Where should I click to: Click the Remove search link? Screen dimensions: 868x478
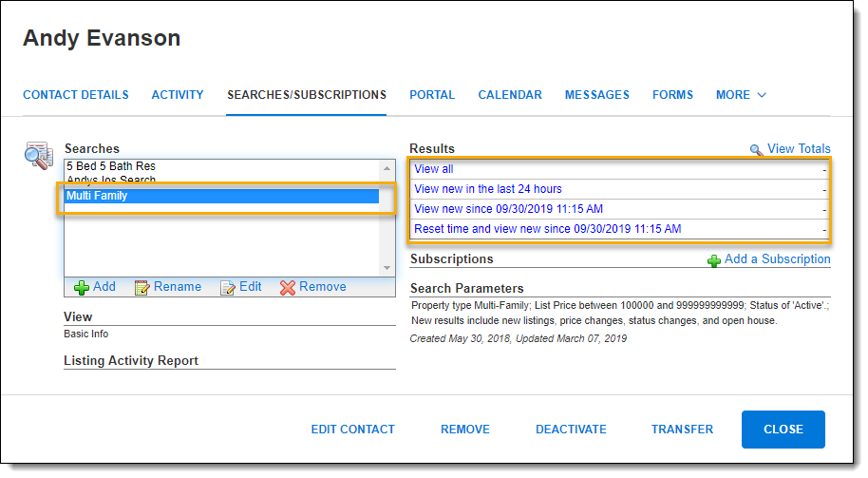pos(323,287)
